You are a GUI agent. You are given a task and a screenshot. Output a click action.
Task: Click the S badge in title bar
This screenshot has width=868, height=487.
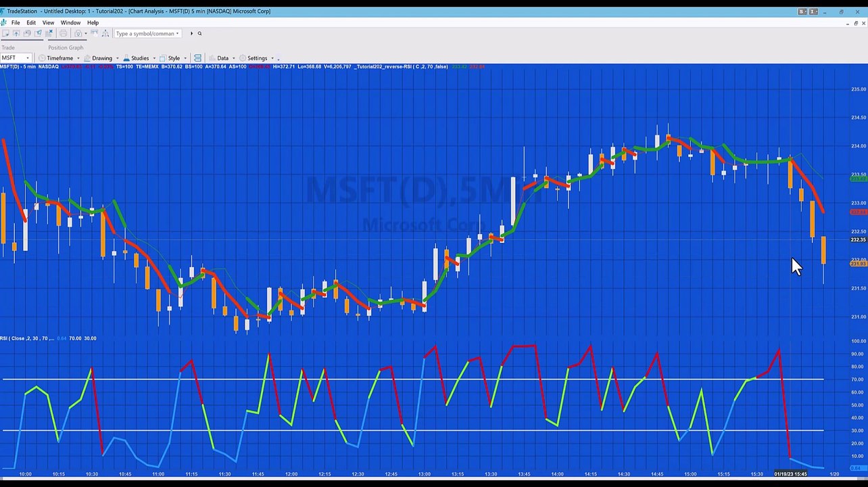click(802, 11)
